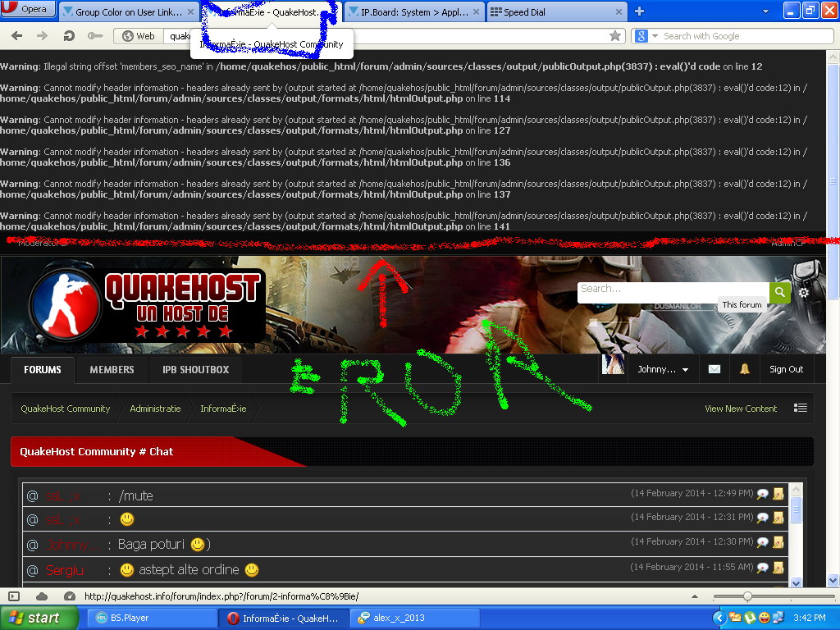This screenshot has height=630, width=840.
Task: Reload the page with the refresh icon
Action: (69, 36)
